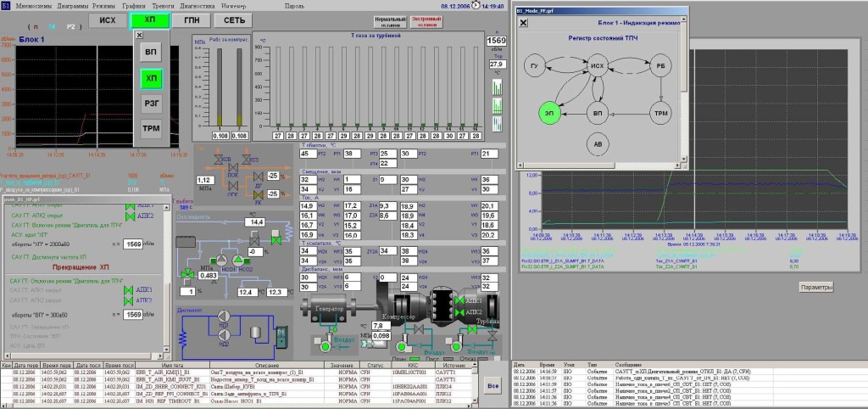Click the АВ state node circle
The height and width of the screenshot is (409, 868).
pos(598,145)
